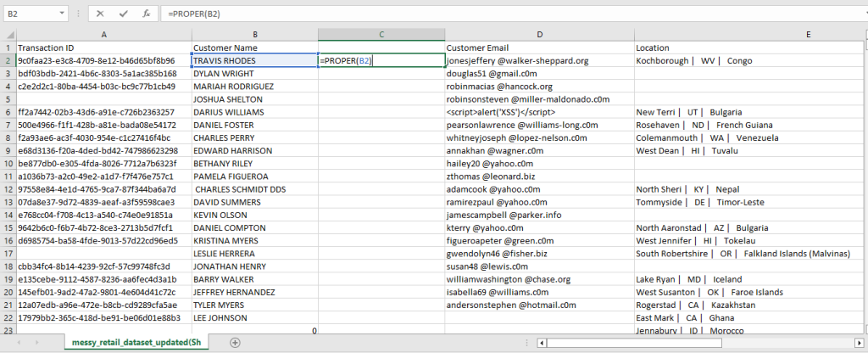Select location Rosehaven ND French Guiana
Screen dimensions: 868x353
click(x=748, y=126)
